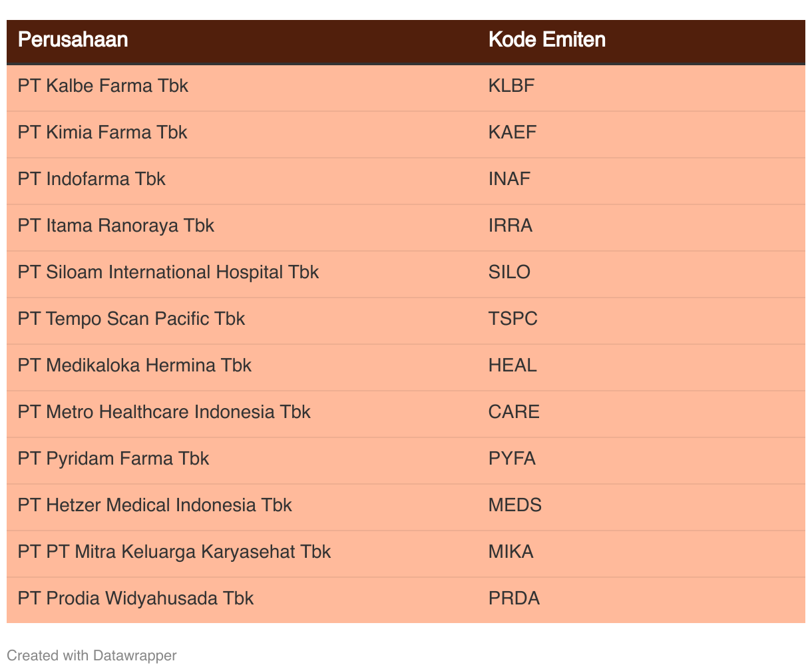The width and height of the screenshot is (812, 671).
Task: Select PT Metro Healthcare Indonesia Tbk
Action: (x=164, y=412)
